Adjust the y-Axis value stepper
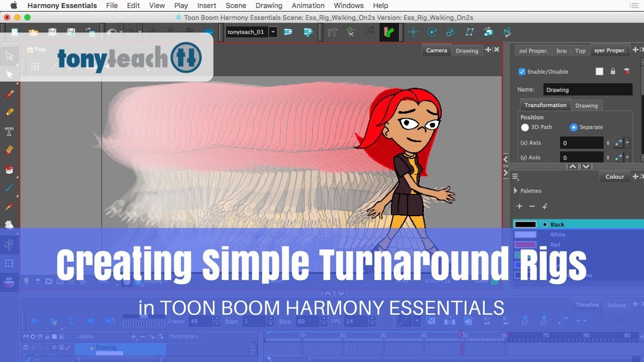Viewport: 644px width, 362px height. pyautogui.click(x=608, y=157)
